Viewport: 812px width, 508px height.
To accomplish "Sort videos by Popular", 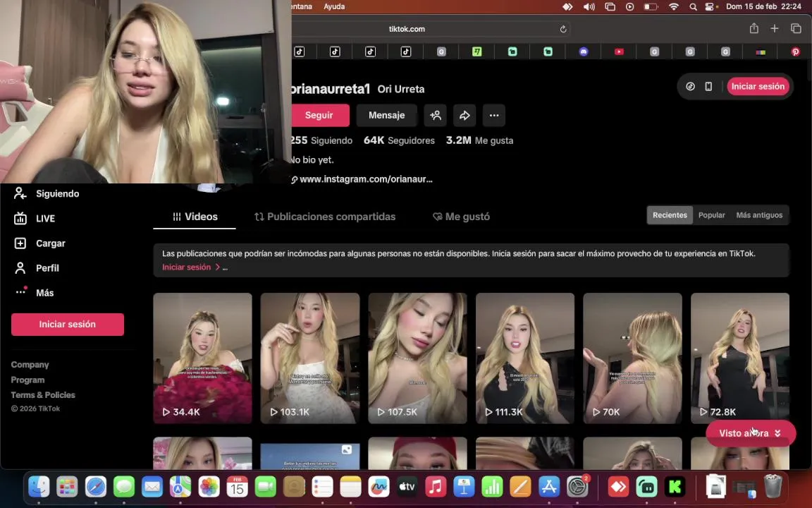I will pyautogui.click(x=711, y=215).
